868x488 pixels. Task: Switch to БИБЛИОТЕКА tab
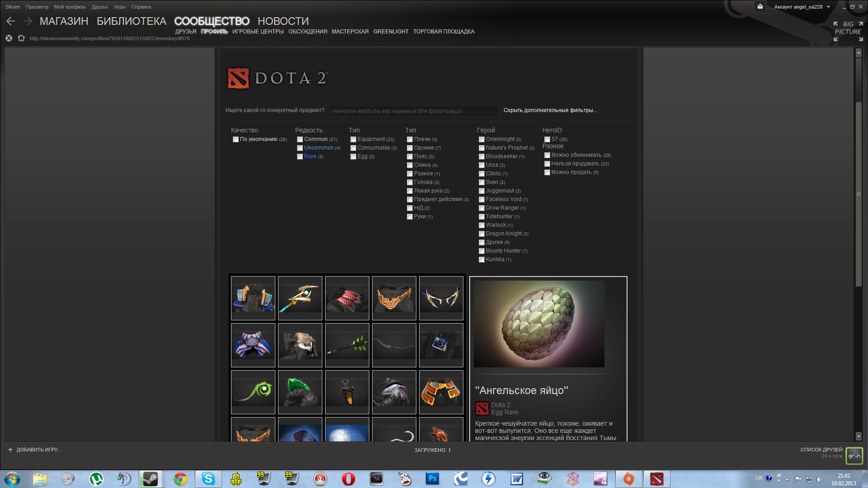(132, 21)
